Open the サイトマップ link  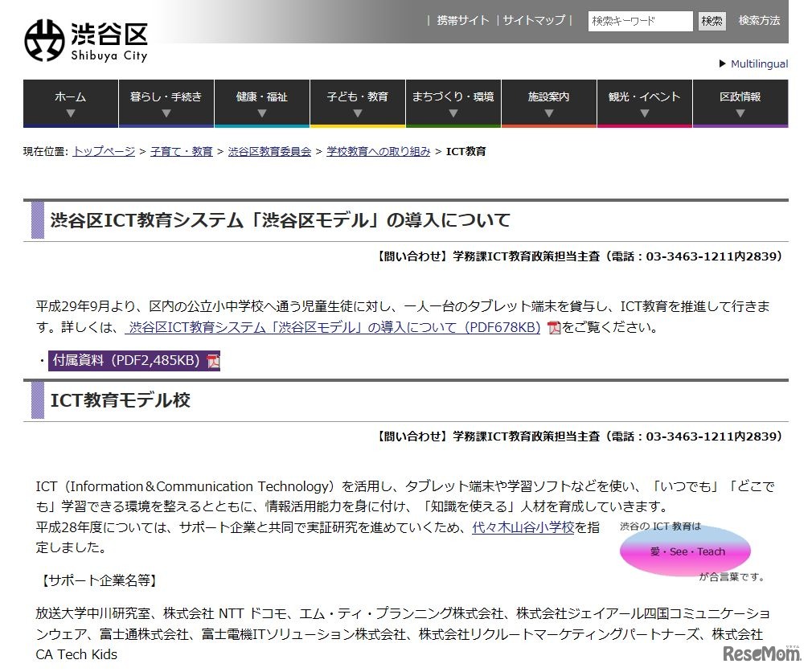(534, 21)
